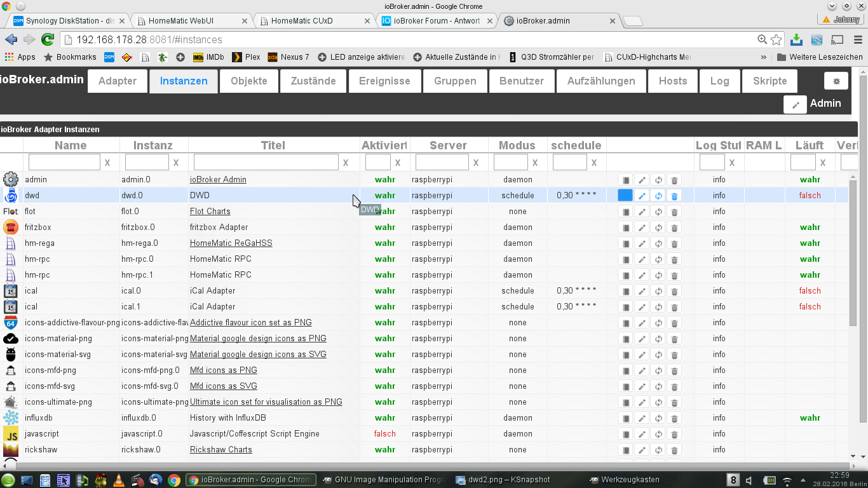Click the instances table vertical scrollbar

pos(853,254)
